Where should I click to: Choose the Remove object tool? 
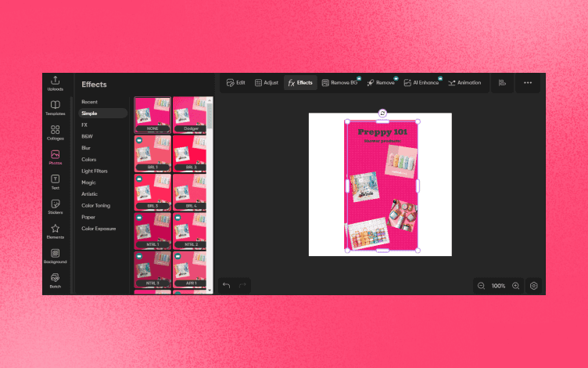(x=381, y=83)
